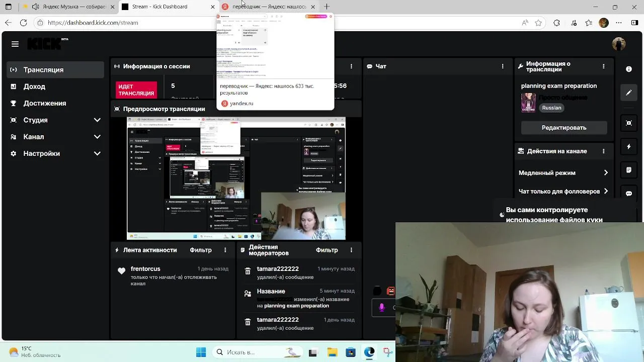Expand the Канал sidebar group

point(55,137)
